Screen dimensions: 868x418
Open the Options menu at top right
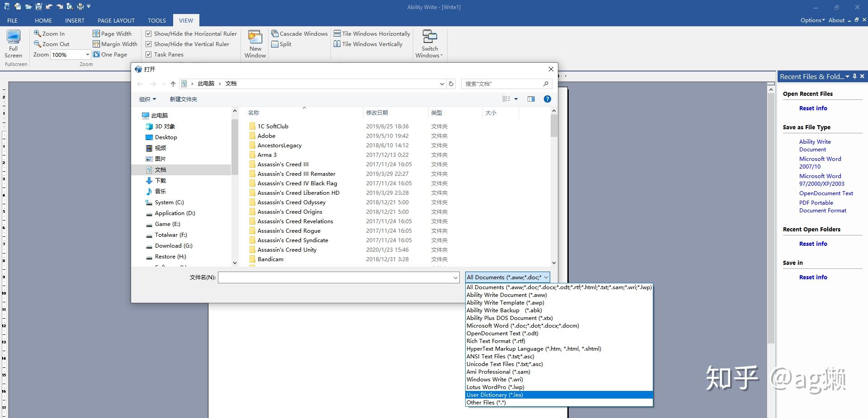click(812, 20)
